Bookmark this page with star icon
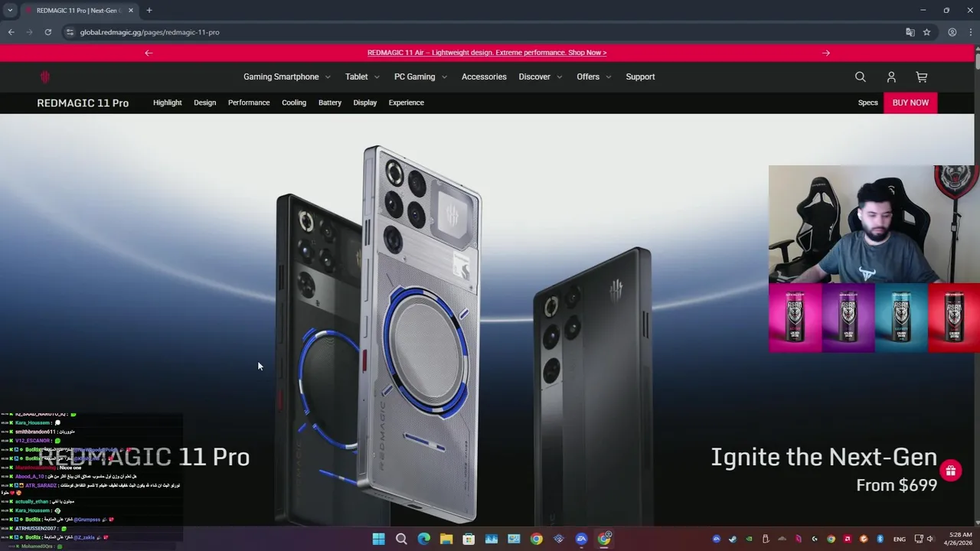 [x=926, y=32]
